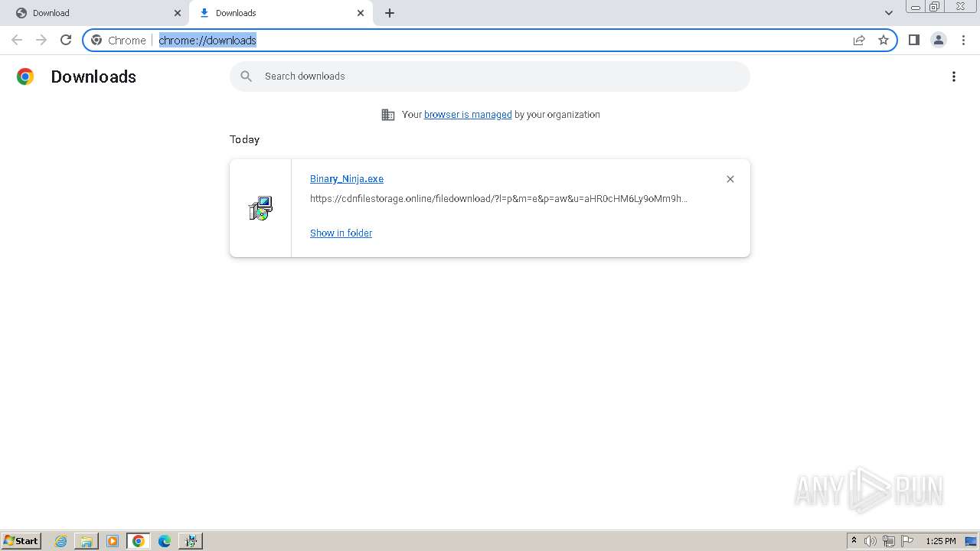
Task: Share this page icon in address bar
Action: click(x=859, y=40)
